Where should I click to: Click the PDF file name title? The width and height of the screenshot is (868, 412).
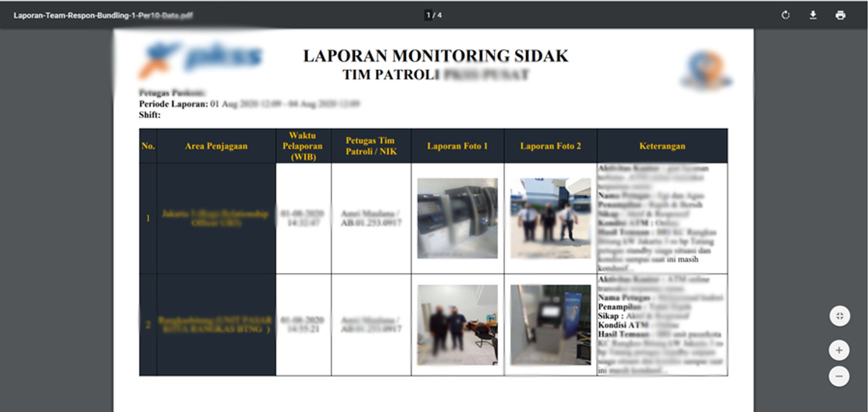[x=103, y=15]
